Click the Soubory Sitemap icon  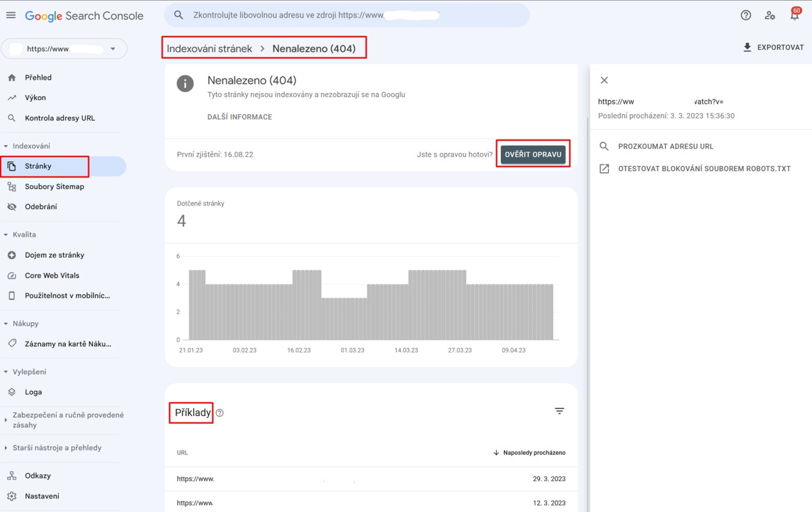tap(12, 186)
